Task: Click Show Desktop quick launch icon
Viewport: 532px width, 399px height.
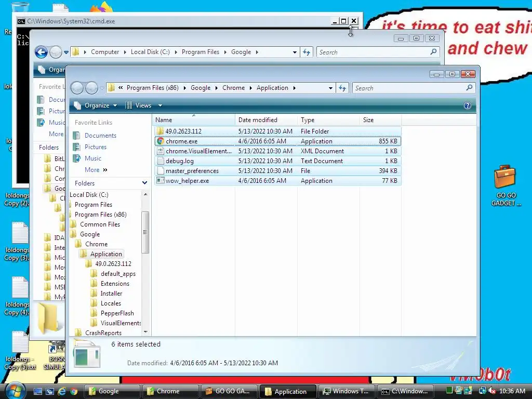Action: [37, 391]
